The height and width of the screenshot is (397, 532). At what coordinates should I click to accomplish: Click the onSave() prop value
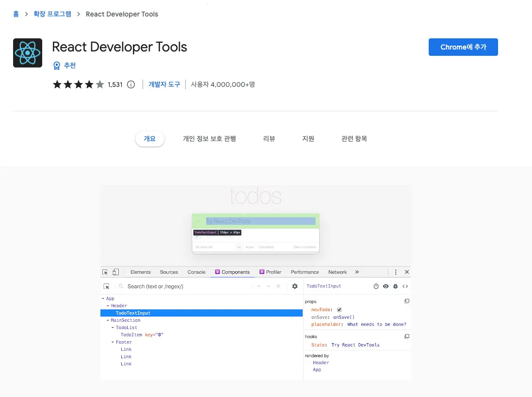click(x=344, y=317)
